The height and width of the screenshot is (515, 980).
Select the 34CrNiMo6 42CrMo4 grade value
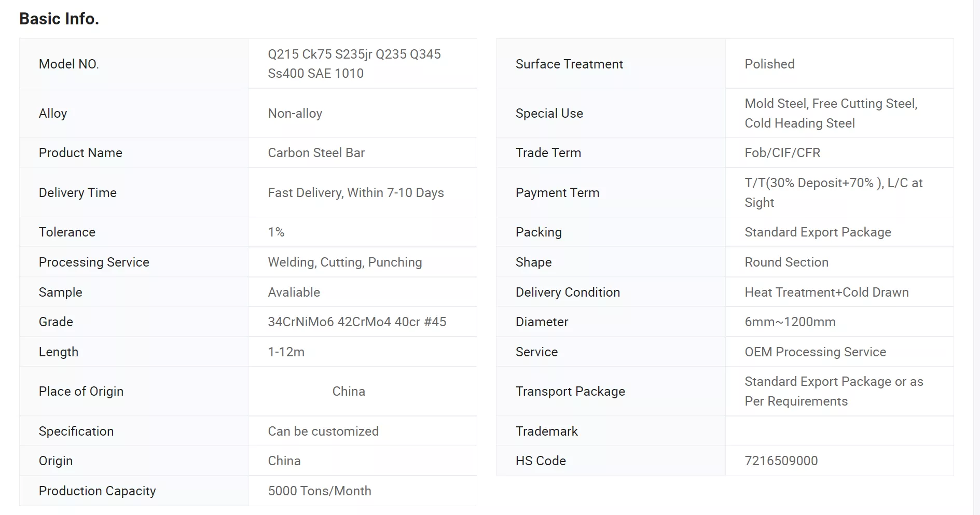(x=357, y=322)
